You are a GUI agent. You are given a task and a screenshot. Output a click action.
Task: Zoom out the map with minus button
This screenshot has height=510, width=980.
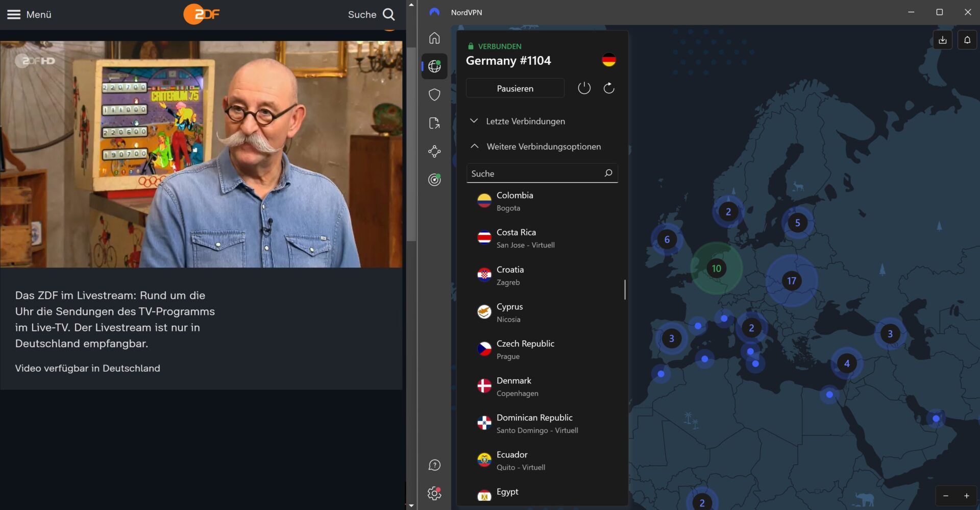(x=946, y=496)
